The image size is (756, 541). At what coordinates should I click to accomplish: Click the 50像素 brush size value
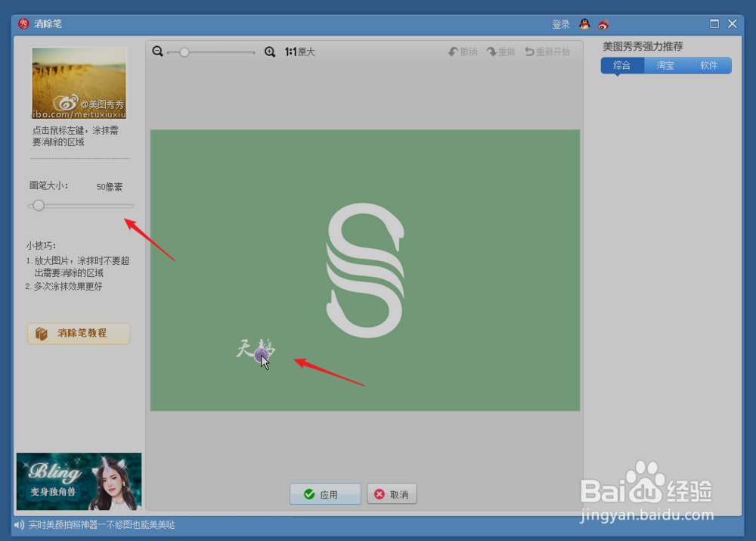click(110, 187)
